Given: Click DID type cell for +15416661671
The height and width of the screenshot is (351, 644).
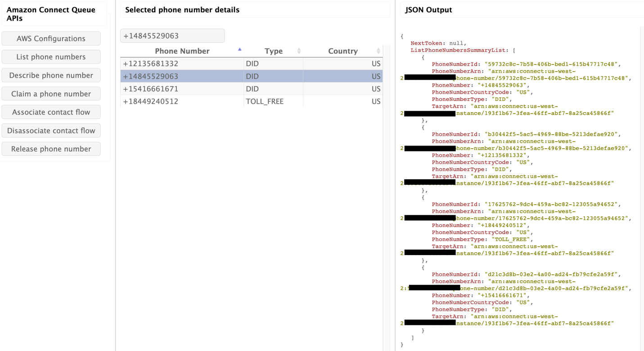Looking at the screenshot, I should [x=274, y=89].
